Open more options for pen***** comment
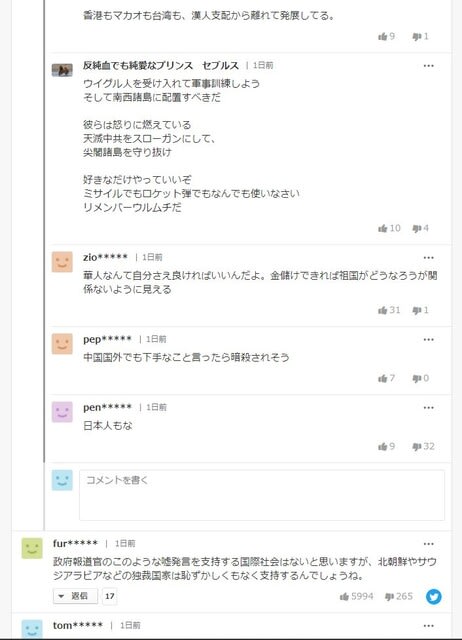The height and width of the screenshot is (640, 462). point(429,408)
